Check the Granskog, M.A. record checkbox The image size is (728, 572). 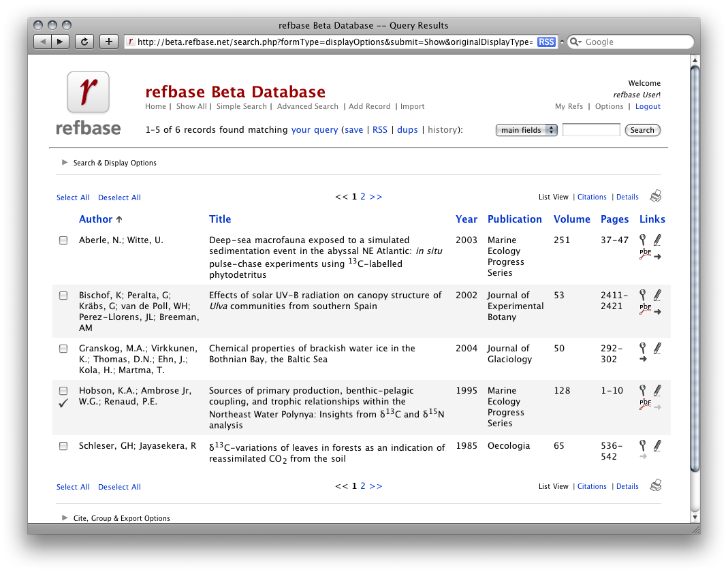pos(63,348)
